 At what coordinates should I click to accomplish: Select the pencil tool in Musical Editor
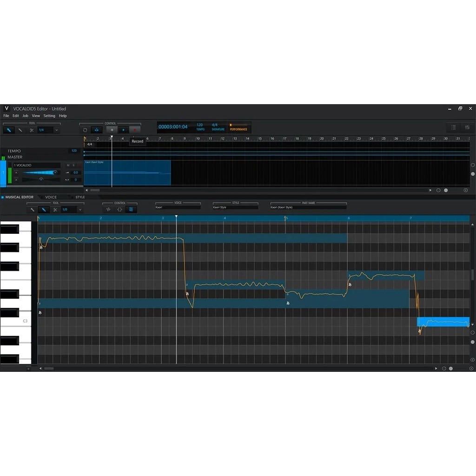[44, 210]
